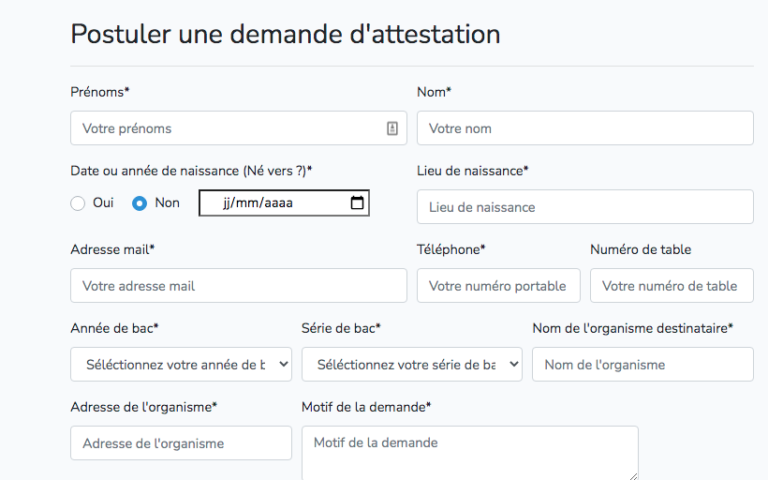The height and width of the screenshot is (480, 768).
Task: Select the jj day segment of date
Action: (x=227, y=203)
